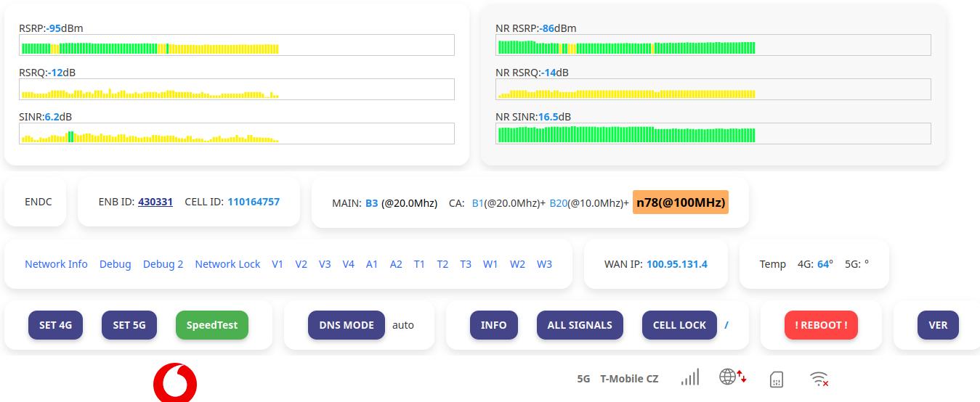Click the globe data transfer icon
Viewport: 980px width, 402px height.
(733, 377)
